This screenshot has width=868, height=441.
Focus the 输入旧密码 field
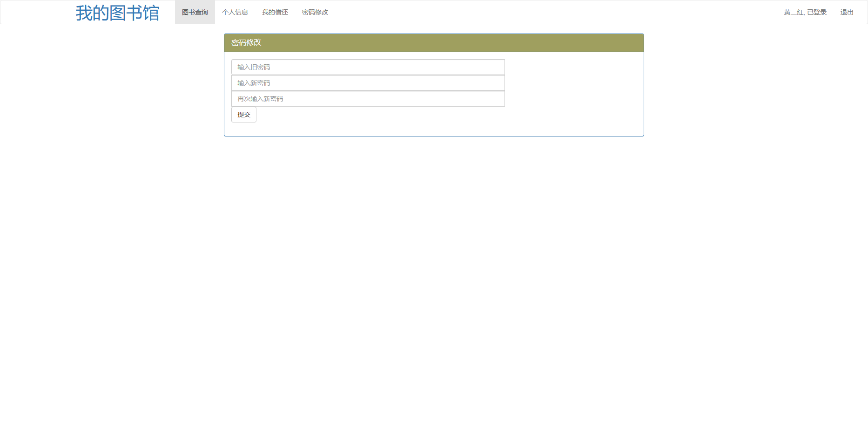point(368,67)
